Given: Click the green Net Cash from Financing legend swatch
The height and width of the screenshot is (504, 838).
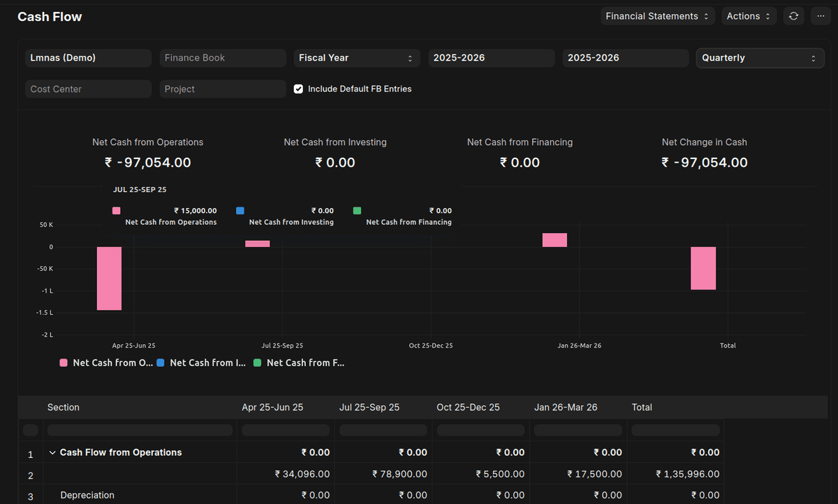Looking at the screenshot, I should pos(257,363).
